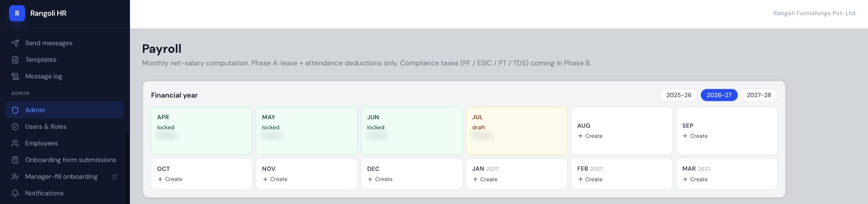Create payroll for MAR 2027
The width and height of the screenshot is (868, 204).
727,174
